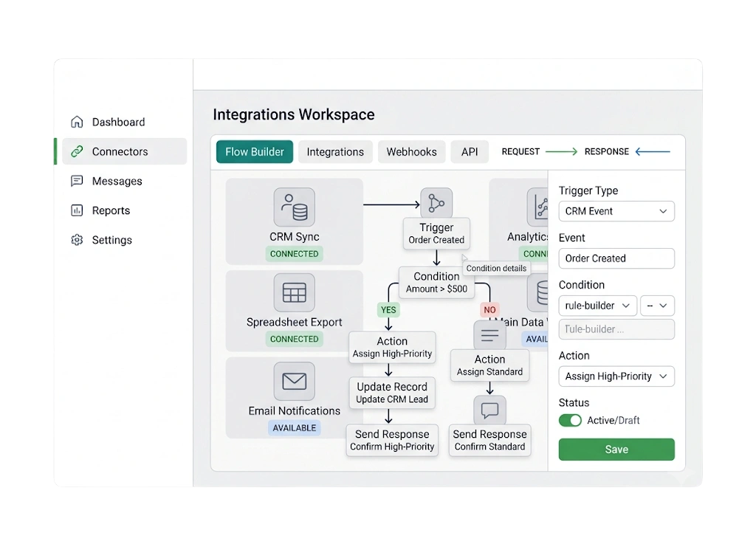This screenshot has height=547, width=756.
Task: Click the NO branch label
Action: pyautogui.click(x=490, y=310)
